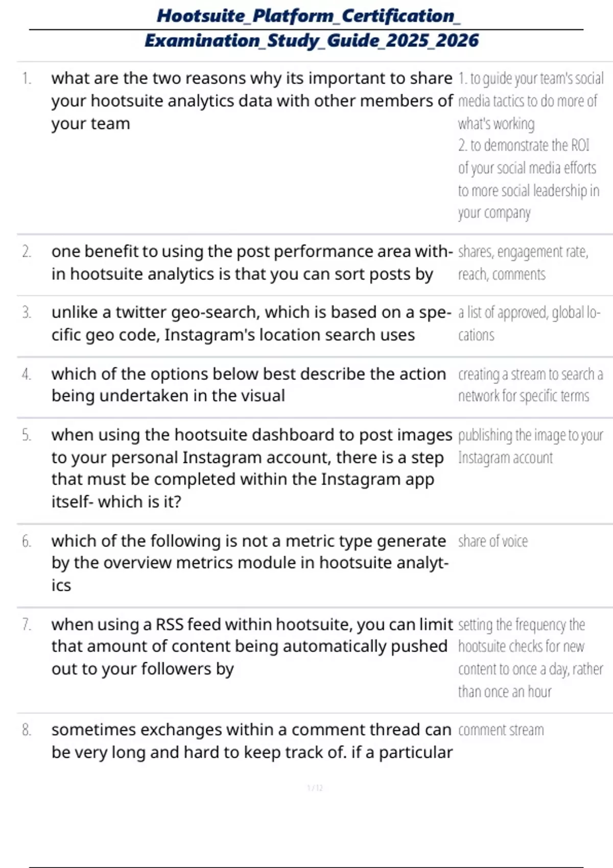Click the answer about demonstrating the ROI

click(528, 179)
